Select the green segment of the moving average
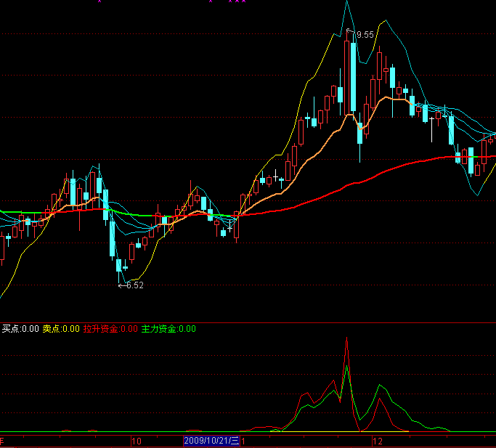The image size is (496, 448). (131, 213)
